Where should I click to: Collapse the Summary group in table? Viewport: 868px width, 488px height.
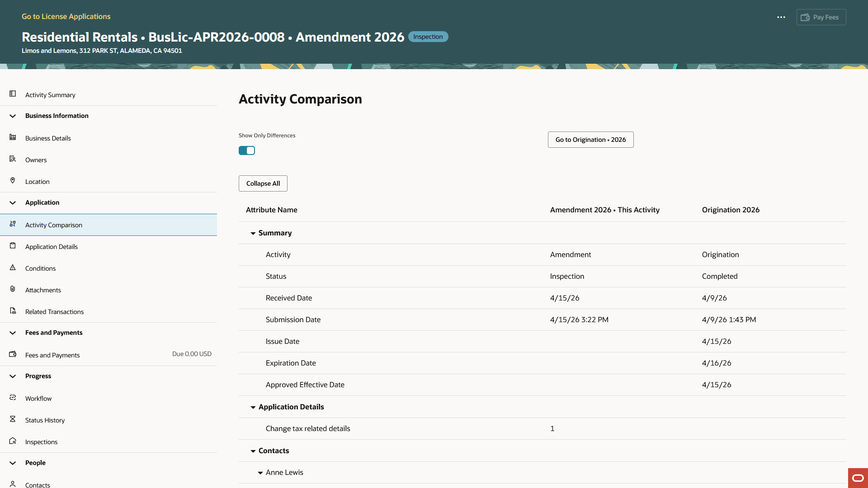[x=253, y=233]
